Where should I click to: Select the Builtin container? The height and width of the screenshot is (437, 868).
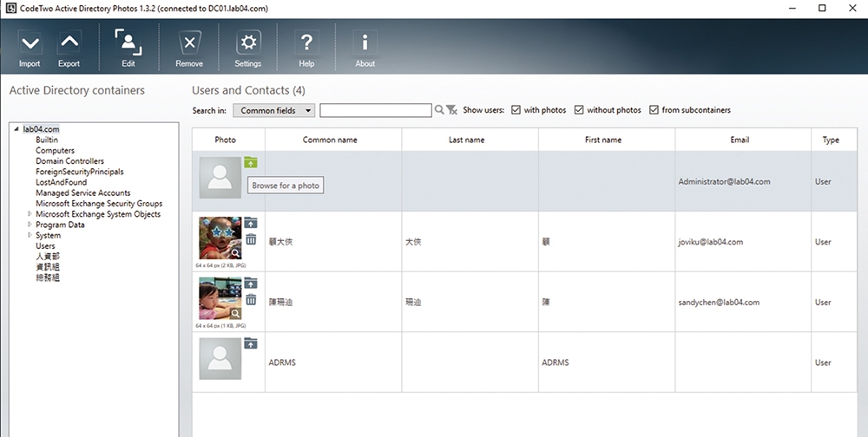tap(47, 140)
